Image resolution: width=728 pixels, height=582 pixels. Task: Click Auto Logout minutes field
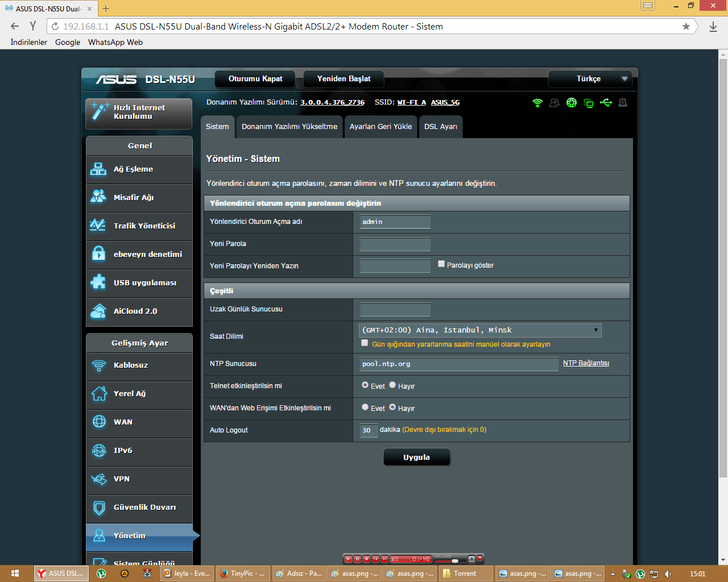369,430
